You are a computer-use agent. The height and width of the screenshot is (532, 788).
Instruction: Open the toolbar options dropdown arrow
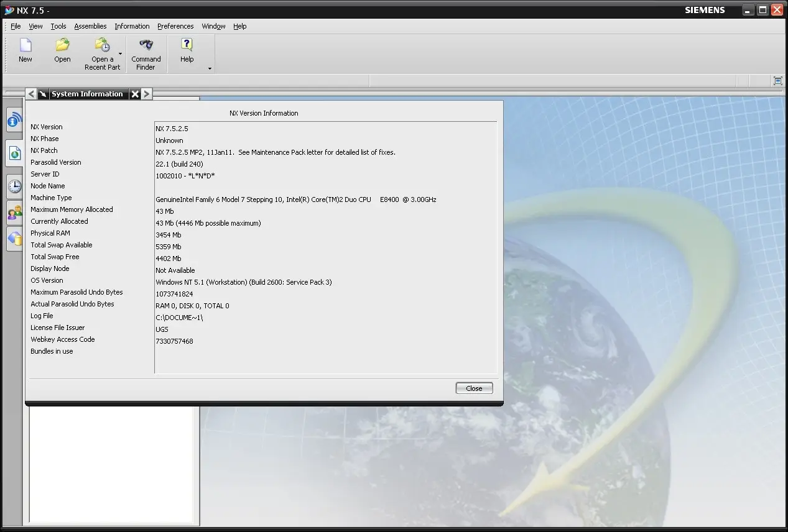pos(210,68)
